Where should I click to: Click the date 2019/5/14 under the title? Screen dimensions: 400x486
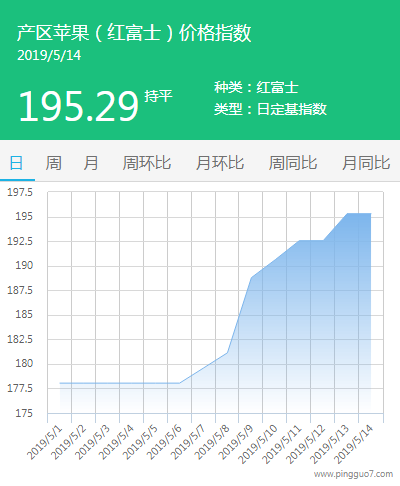tap(49, 55)
